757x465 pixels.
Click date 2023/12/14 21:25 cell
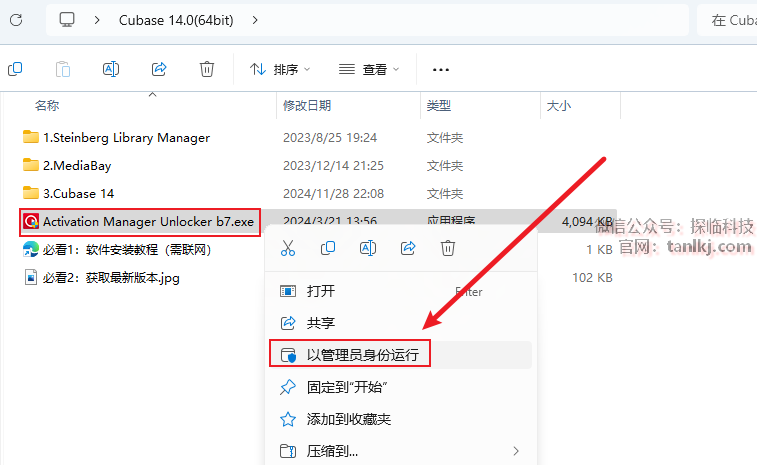tap(333, 166)
